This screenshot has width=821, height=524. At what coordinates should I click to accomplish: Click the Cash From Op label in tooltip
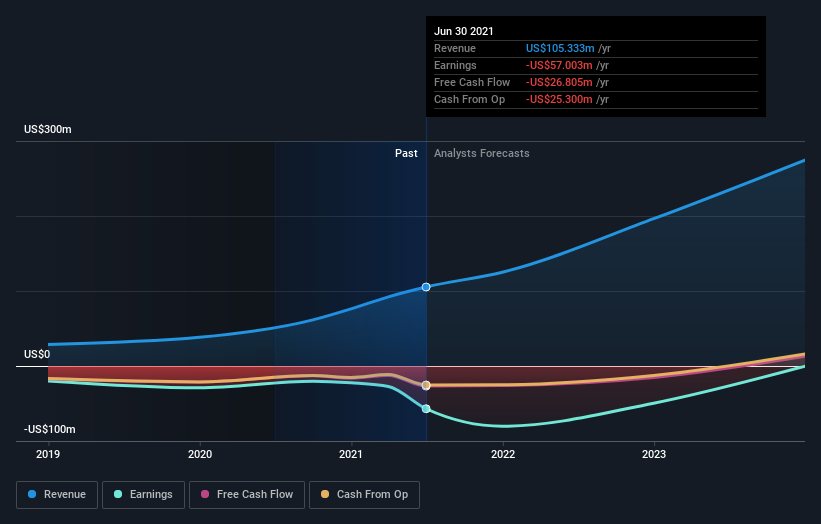click(x=470, y=99)
